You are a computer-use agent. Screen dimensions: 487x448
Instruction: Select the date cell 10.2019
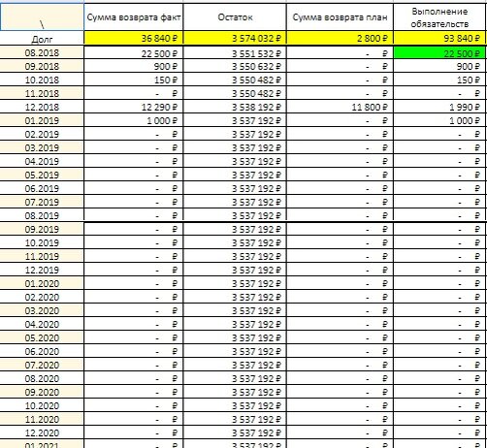click(x=42, y=242)
